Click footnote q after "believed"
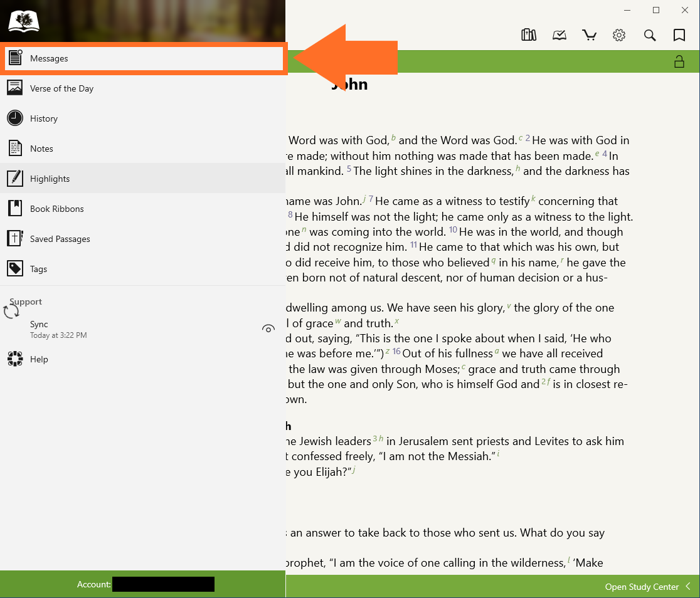Screen dimensions: 700x598 click(x=493, y=260)
